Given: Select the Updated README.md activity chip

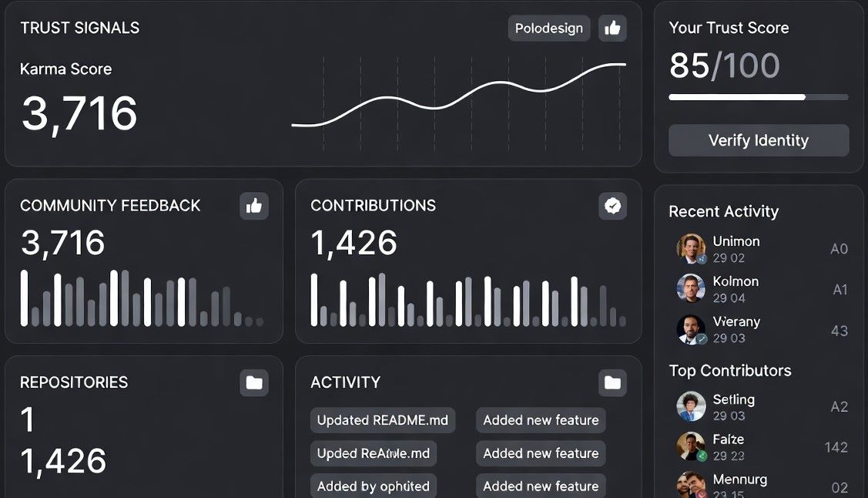Looking at the screenshot, I should 383,420.
